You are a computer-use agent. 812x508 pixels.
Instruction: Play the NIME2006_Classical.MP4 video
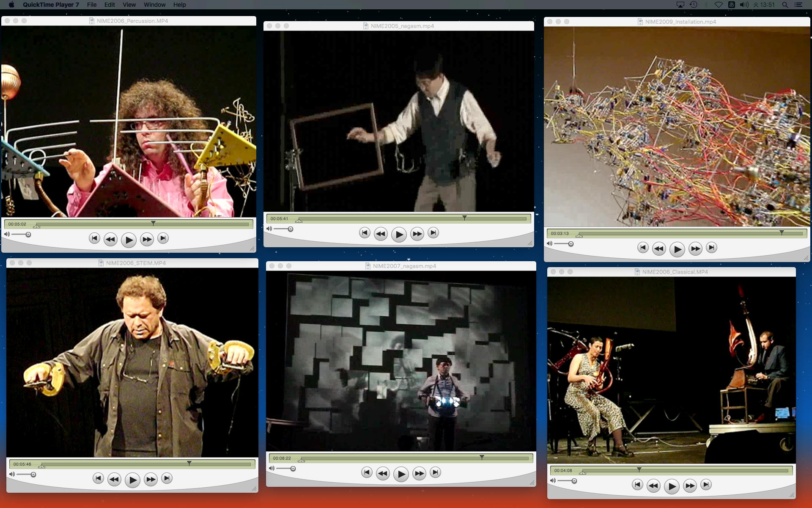pyautogui.click(x=672, y=486)
